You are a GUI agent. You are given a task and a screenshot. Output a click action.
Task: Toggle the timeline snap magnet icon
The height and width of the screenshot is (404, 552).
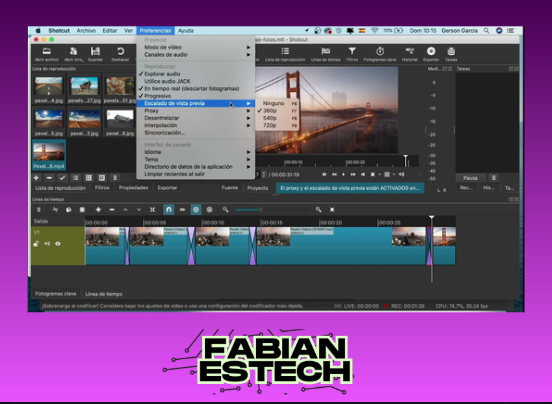coord(169,210)
